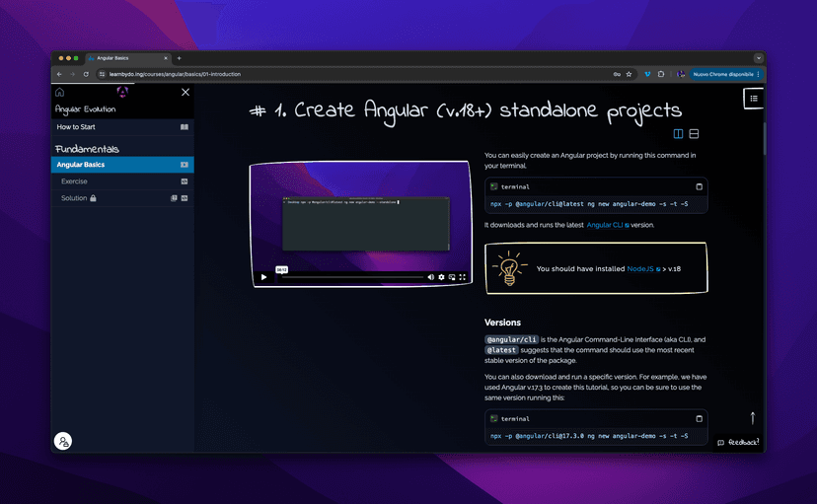817x504 pixels.
Task: Go back in browser history
Action: coord(59,74)
